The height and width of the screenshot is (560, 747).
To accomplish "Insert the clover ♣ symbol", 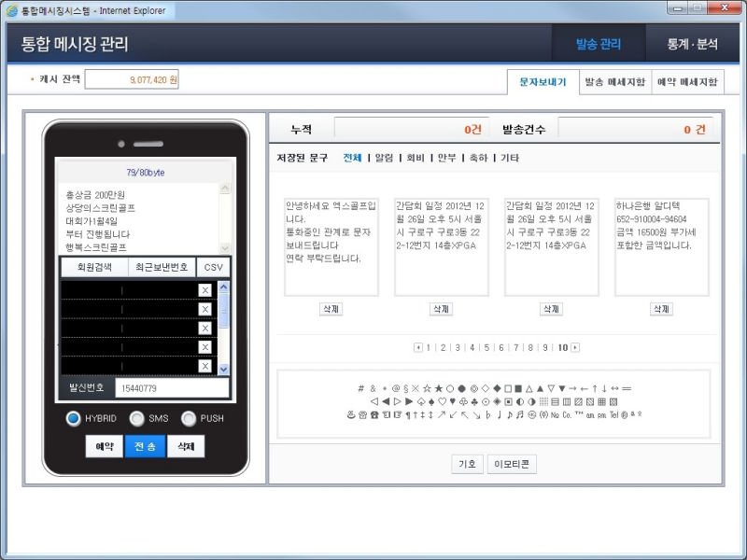I will point(472,400).
